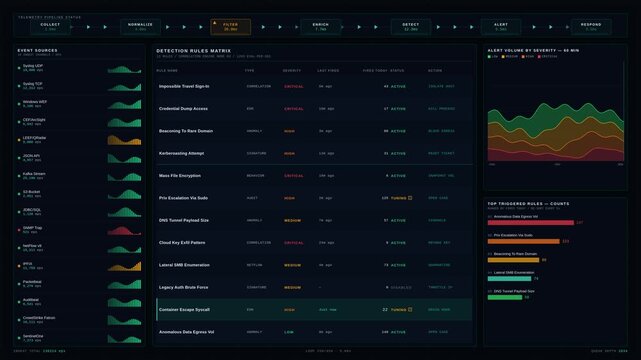Click the DISABLED status of Legacy Auth Brute Force
The width and height of the screenshot is (641, 360).
(401, 288)
